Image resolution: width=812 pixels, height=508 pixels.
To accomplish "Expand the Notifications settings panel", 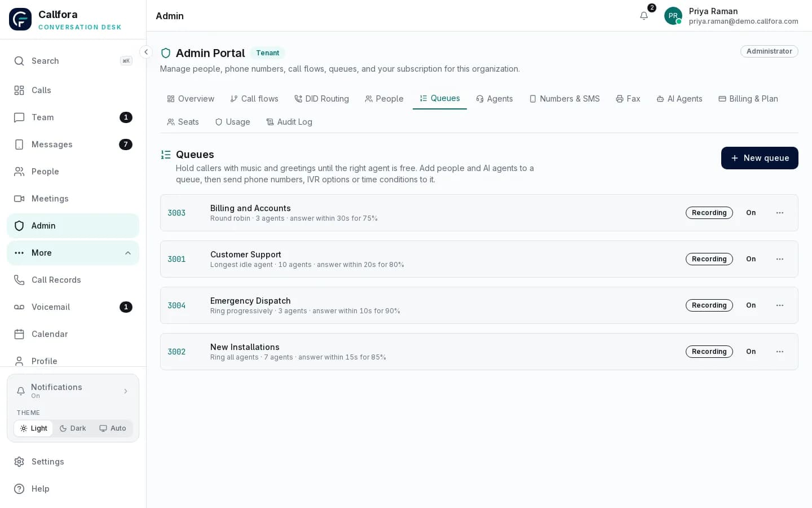I will pyautogui.click(x=73, y=391).
